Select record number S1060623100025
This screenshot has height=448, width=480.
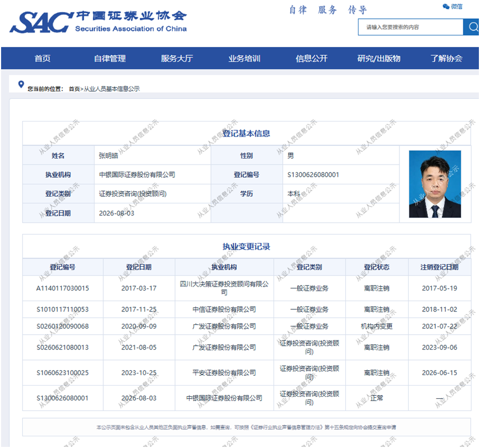tap(62, 373)
